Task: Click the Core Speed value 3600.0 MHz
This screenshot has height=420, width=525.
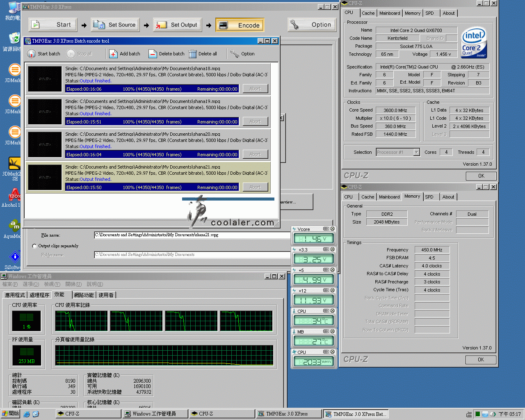Action: [395, 110]
